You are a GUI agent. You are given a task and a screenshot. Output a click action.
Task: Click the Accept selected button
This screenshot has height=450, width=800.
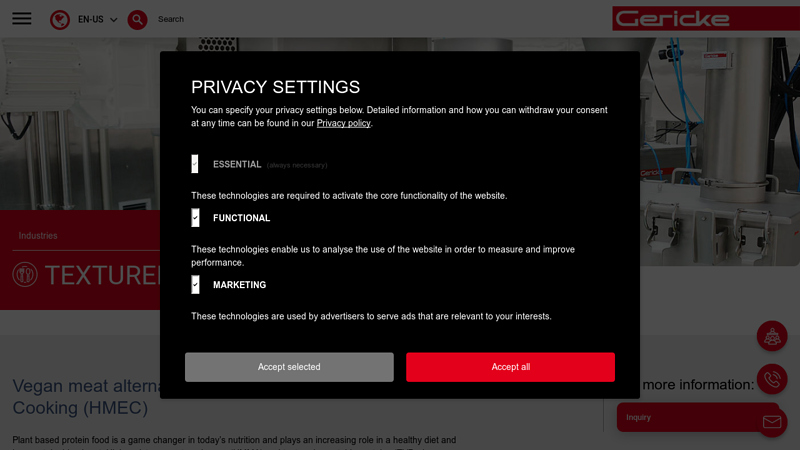289,367
